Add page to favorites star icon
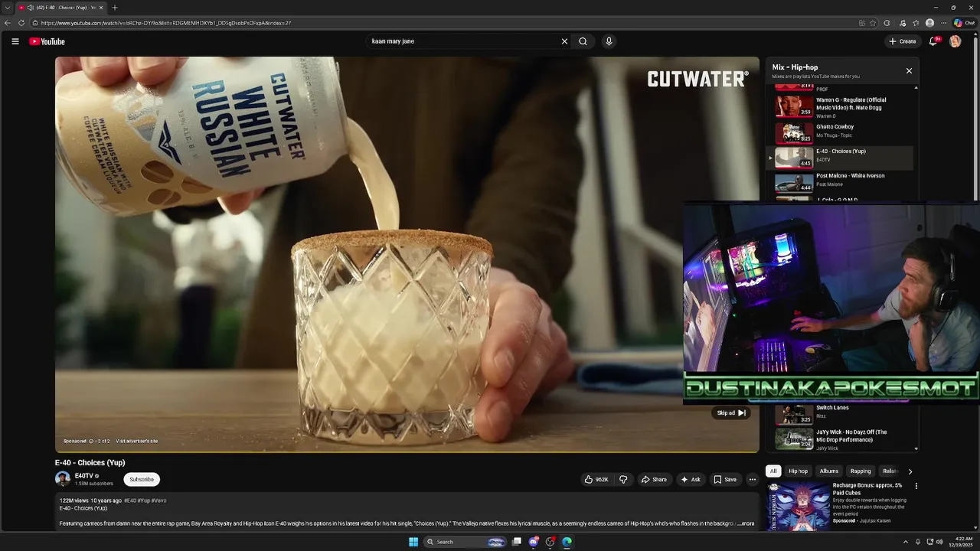 pyautogui.click(x=873, y=23)
